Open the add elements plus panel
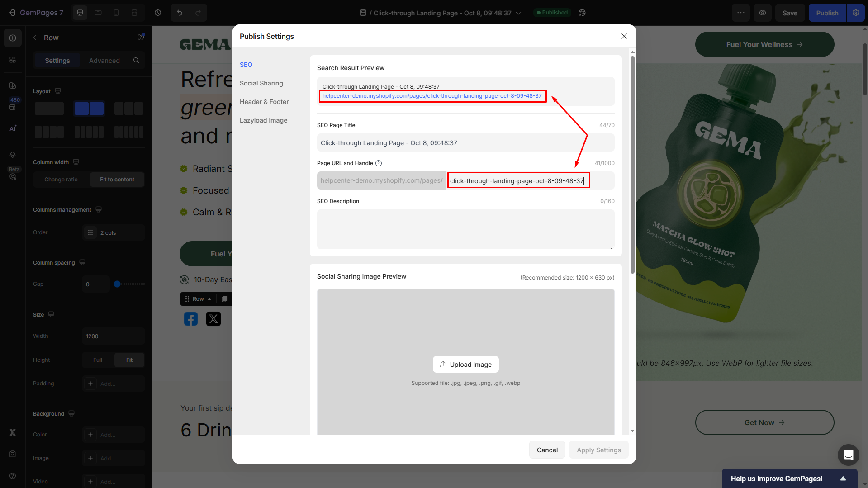The image size is (868, 488). click(13, 38)
